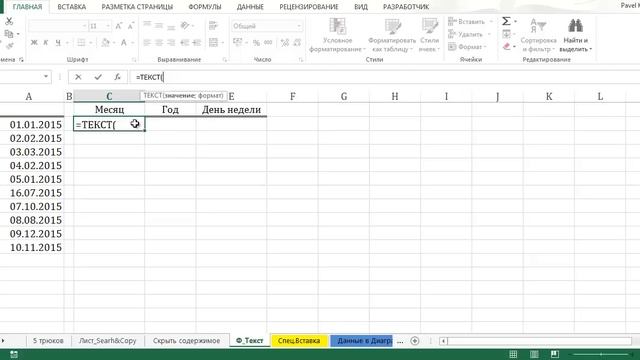Toggle Bold (Ж) formatting

click(34, 42)
